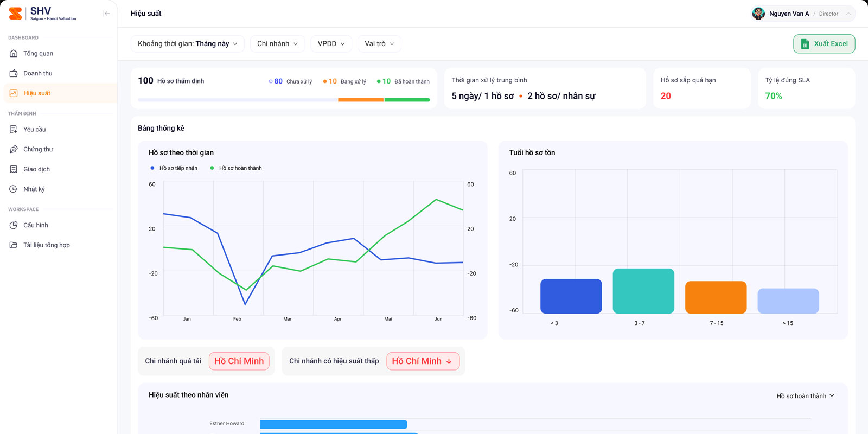Click the Hồ sơ theo thời gian title
The height and width of the screenshot is (434, 868).
click(181, 153)
